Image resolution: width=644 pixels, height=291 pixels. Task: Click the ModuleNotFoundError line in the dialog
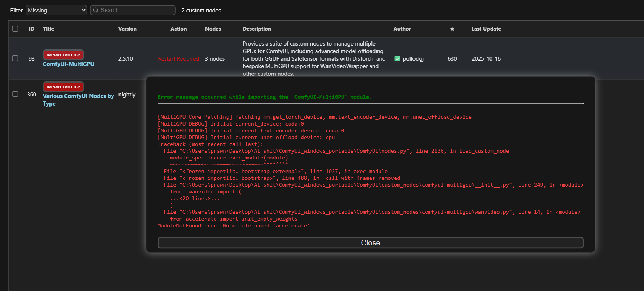pyautogui.click(x=234, y=225)
